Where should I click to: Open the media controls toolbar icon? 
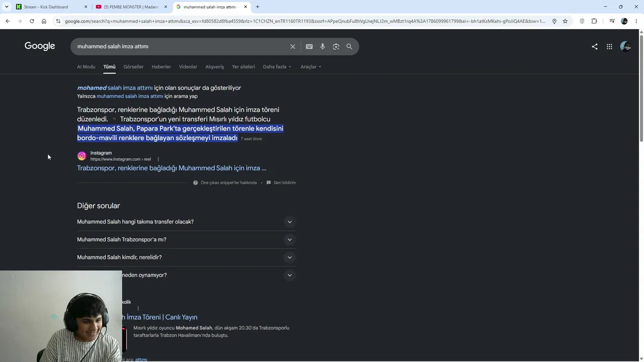click(612, 21)
